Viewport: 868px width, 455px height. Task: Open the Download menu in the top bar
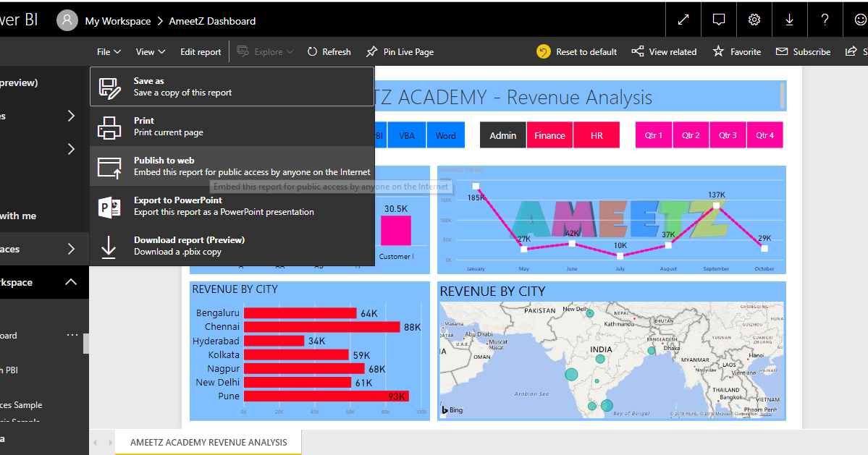(x=789, y=20)
